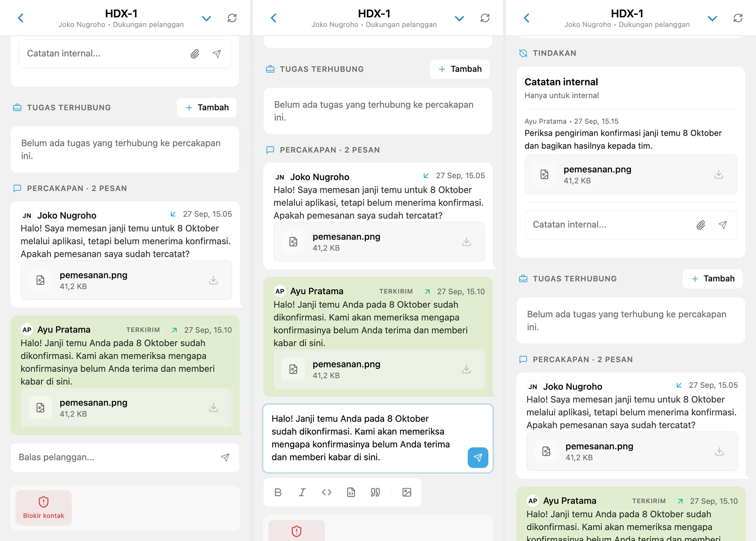This screenshot has width=756, height=541.
Task: Click the blue send button in middle panel
Action: click(x=478, y=457)
